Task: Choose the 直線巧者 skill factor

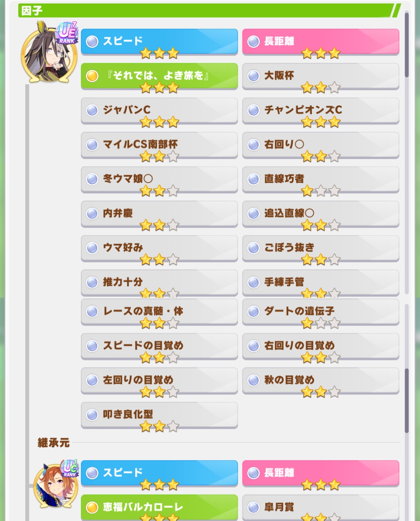Action: (x=321, y=180)
